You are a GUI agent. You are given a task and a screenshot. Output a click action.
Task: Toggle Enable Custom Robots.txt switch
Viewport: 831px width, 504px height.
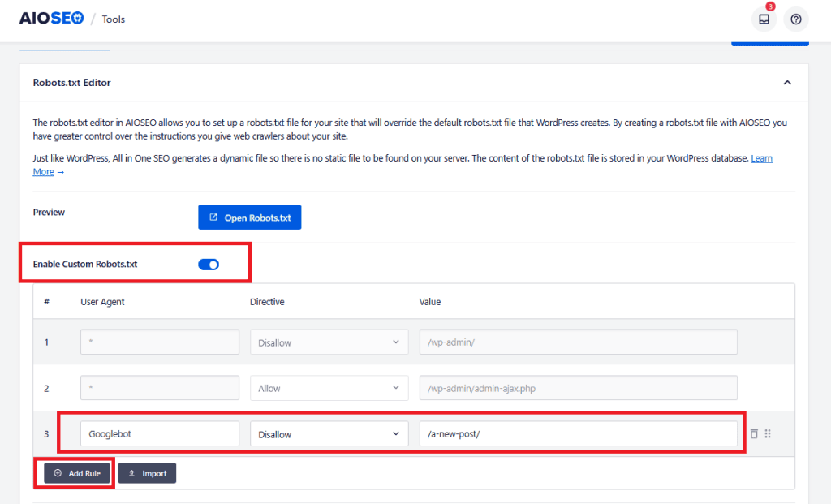209,264
